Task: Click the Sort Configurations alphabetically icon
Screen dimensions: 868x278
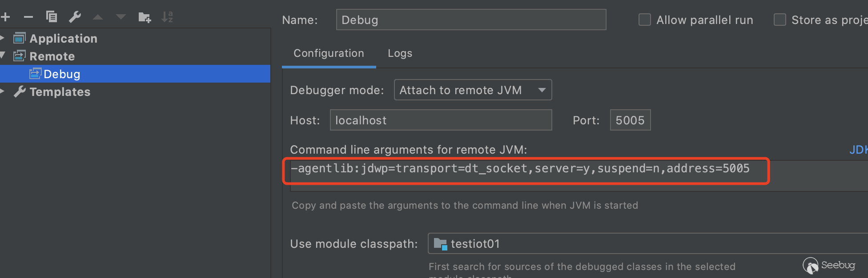Action: tap(167, 17)
